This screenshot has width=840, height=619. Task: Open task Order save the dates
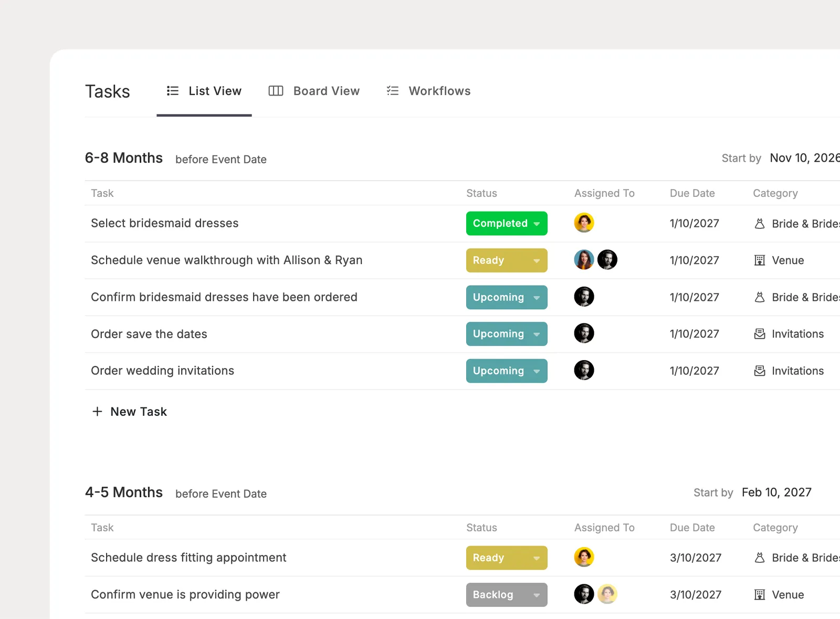tap(149, 334)
